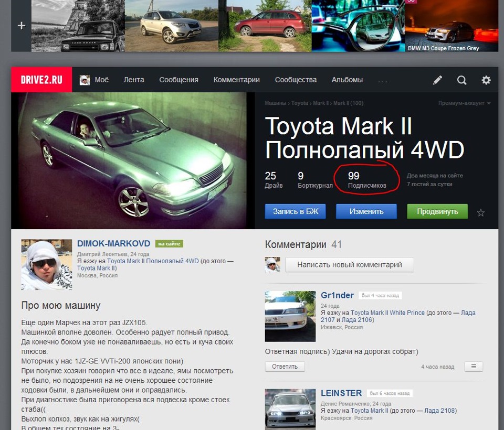Open the 25 Драйв counter
Viewport: 504px width, 430px height.
[274, 180]
